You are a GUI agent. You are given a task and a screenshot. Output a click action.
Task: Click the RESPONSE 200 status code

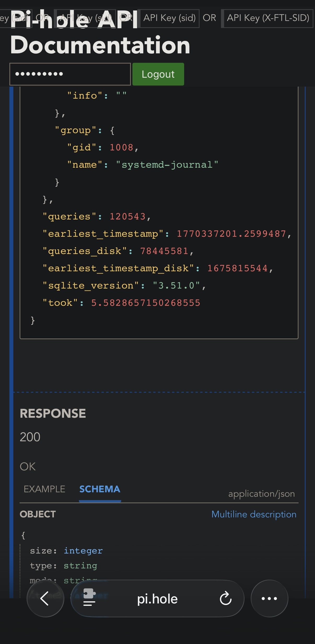[x=30, y=437]
